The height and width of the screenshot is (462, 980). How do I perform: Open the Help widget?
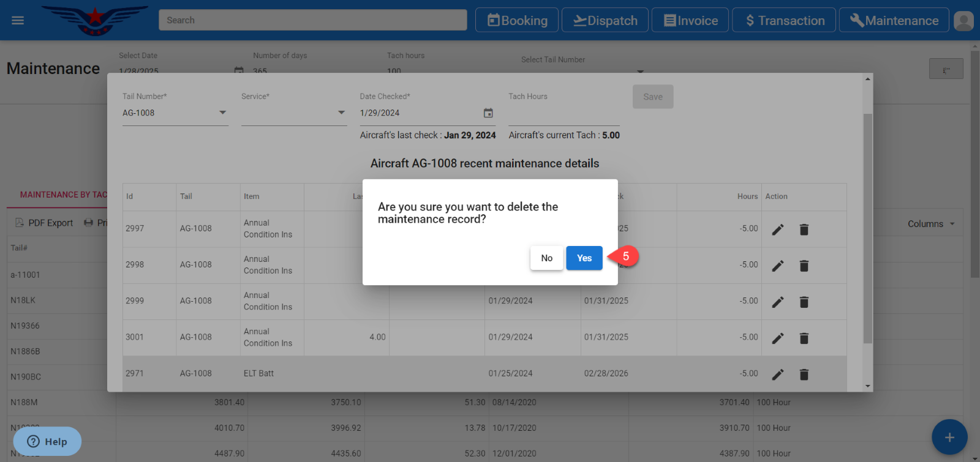[x=47, y=441]
